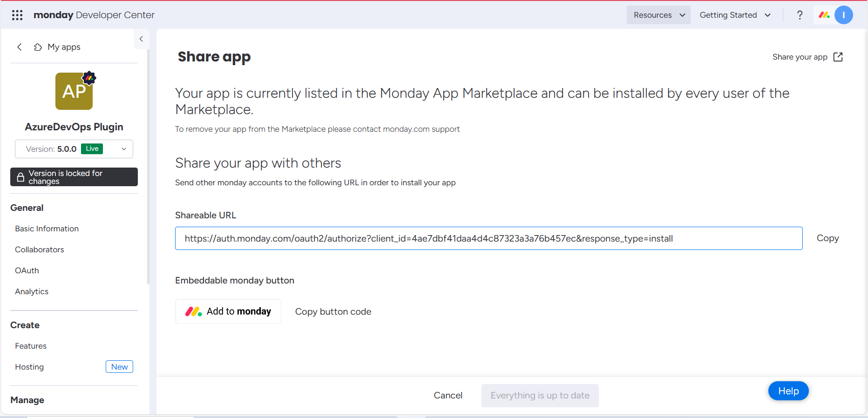Expand the Resources dropdown
The width and height of the screenshot is (868, 418).
[x=658, y=15]
